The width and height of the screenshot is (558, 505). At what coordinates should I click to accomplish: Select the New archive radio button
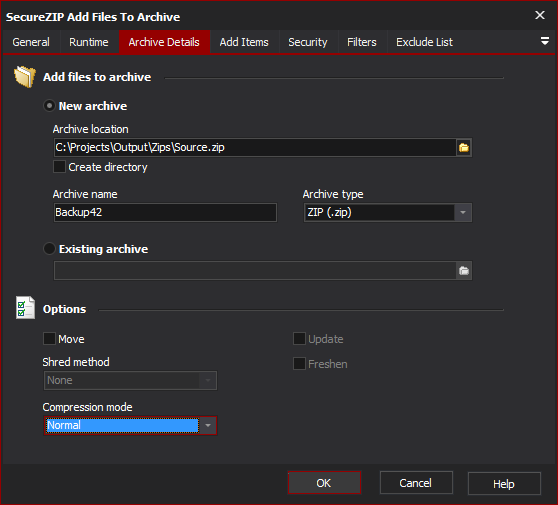(x=49, y=106)
